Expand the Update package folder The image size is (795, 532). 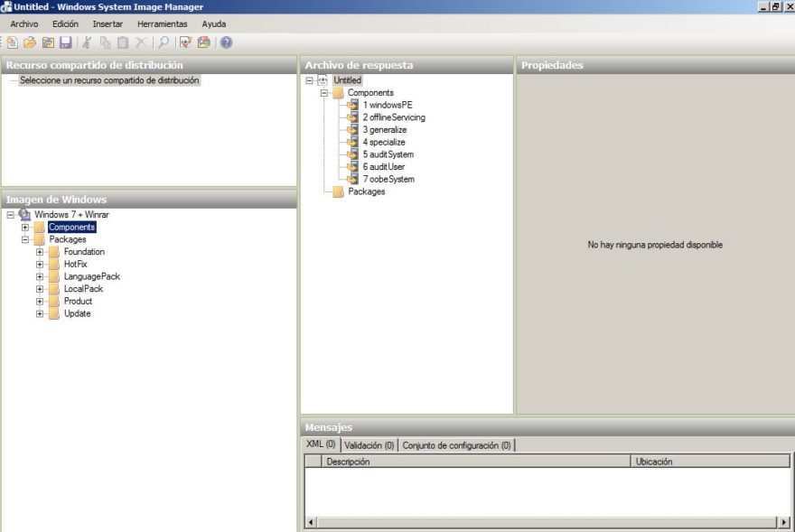pyautogui.click(x=40, y=314)
